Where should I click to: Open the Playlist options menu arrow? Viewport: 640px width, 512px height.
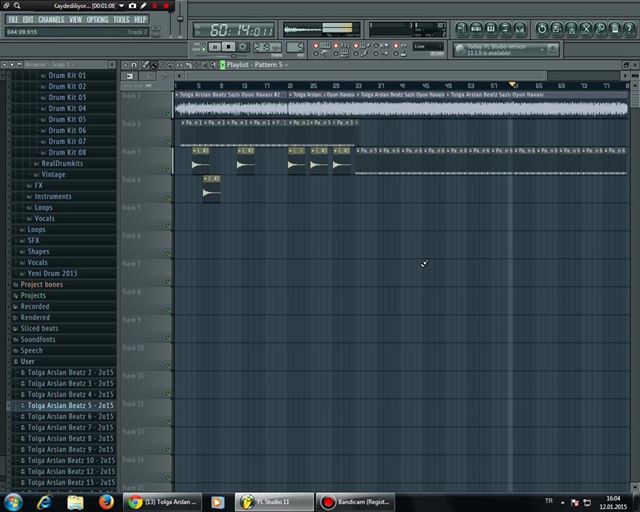126,65
